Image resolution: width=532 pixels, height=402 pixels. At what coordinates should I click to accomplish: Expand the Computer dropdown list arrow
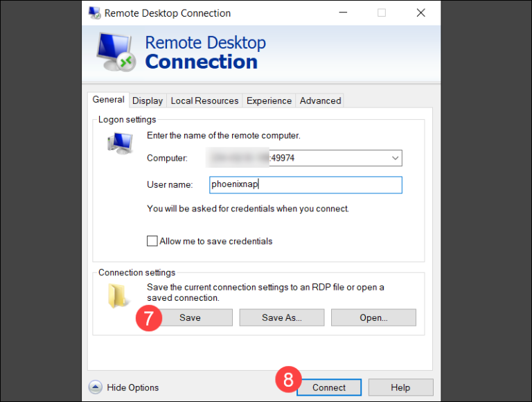coord(395,158)
